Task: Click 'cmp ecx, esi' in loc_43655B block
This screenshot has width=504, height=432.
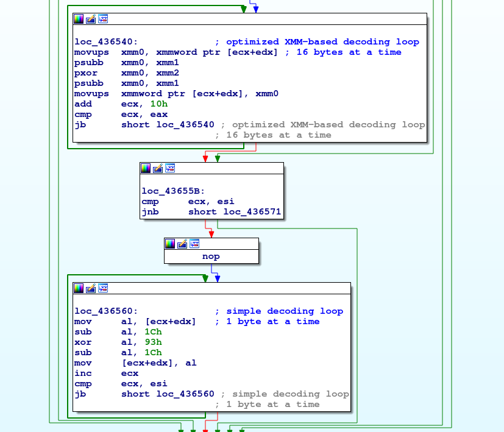Action: pos(188,202)
